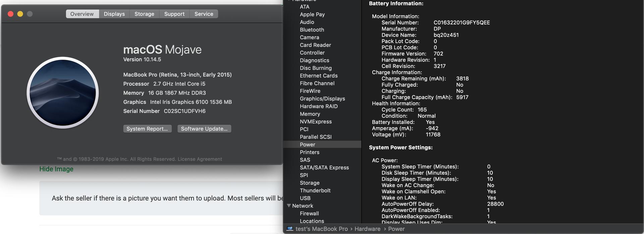Select FireWire in the sidebar
644x234 pixels.
tap(310, 91)
